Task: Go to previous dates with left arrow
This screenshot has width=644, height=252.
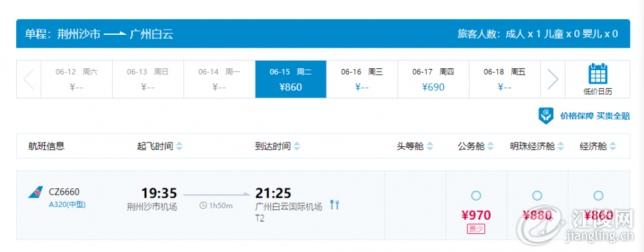Action: (29, 79)
